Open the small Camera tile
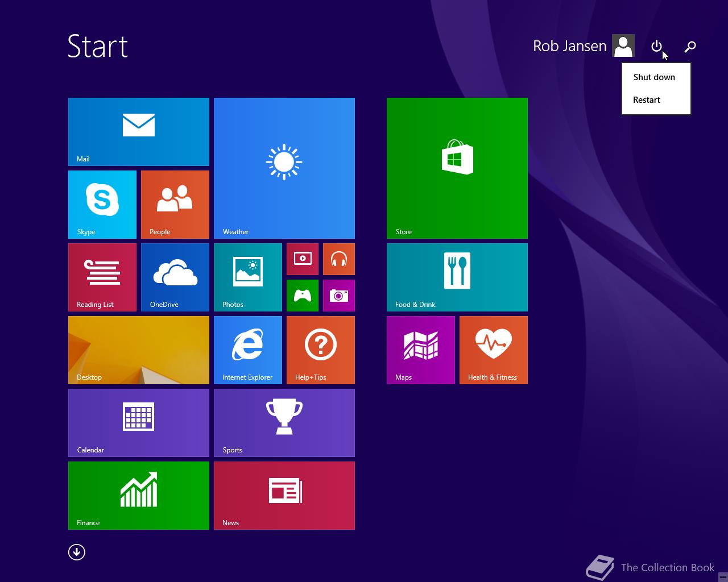Viewport: 728px width, 582px height. tap(339, 296)
